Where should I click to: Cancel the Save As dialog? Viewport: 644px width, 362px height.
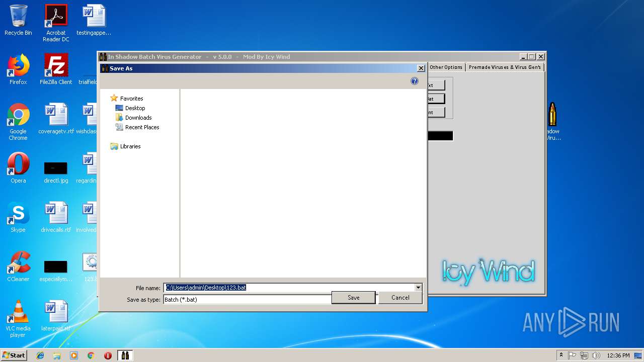400,298
